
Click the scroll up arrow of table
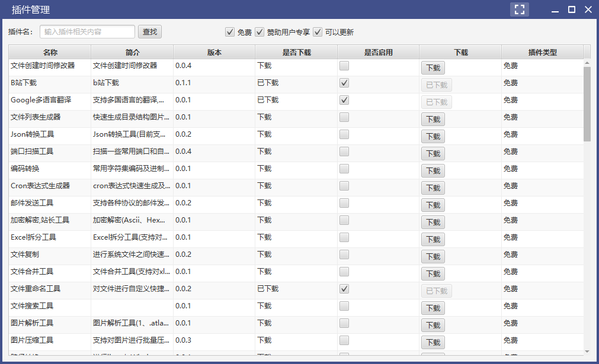click(x=587, y=63)
